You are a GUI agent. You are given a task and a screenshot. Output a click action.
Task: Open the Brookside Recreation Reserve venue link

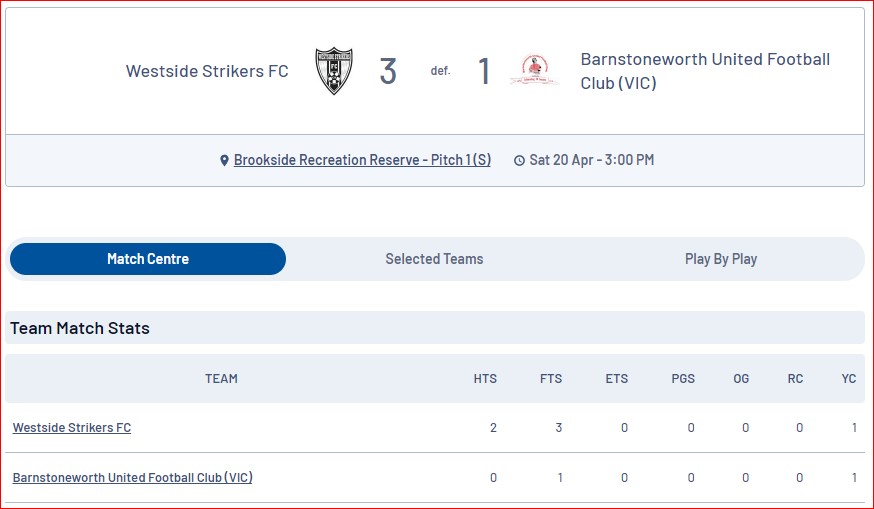click(x=362, y=160)
